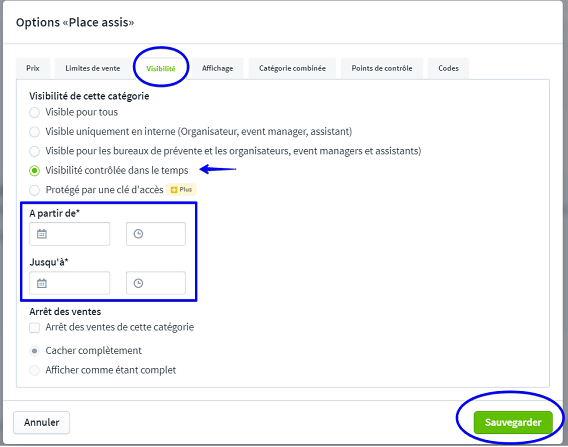Select 'Visible pour tous' radio option
568x447 pixels.
[x=34, y=112]
